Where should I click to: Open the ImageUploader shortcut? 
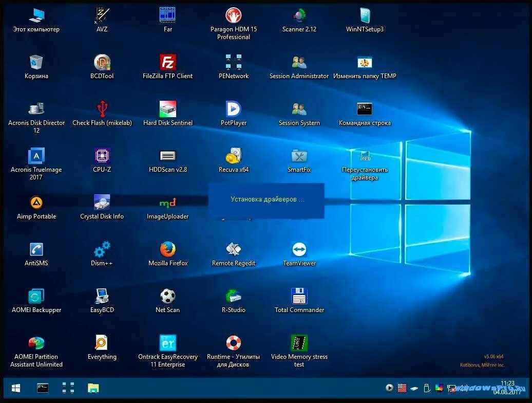[167, 208]
